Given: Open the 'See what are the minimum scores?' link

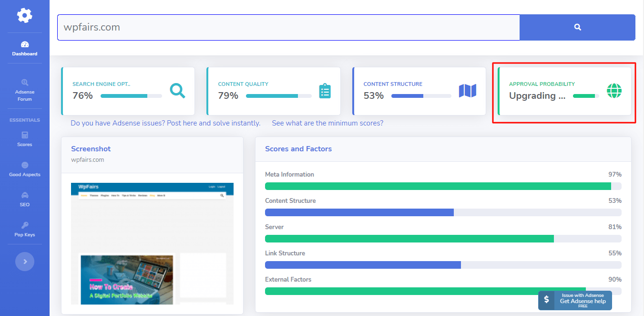Looking at the screenshot, I should (327, 123).
